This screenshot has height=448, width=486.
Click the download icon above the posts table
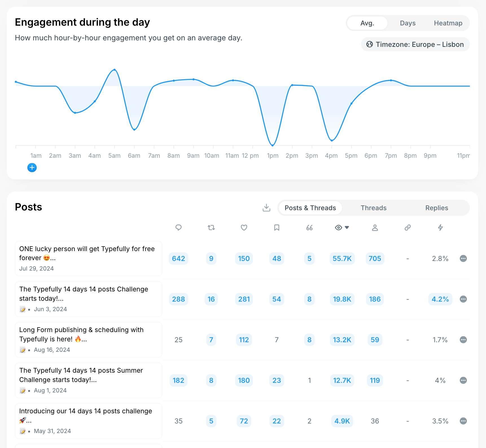(266, 208)
